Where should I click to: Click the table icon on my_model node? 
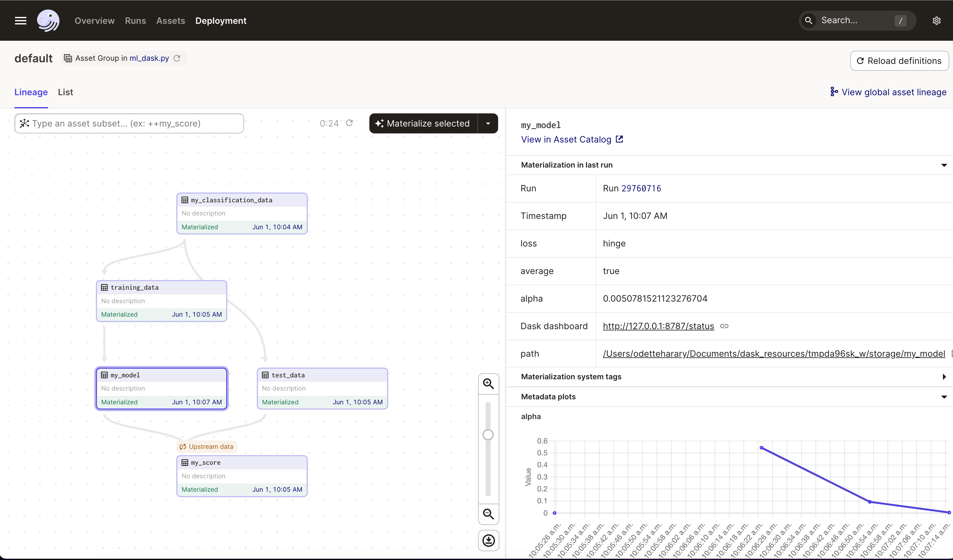104,375
